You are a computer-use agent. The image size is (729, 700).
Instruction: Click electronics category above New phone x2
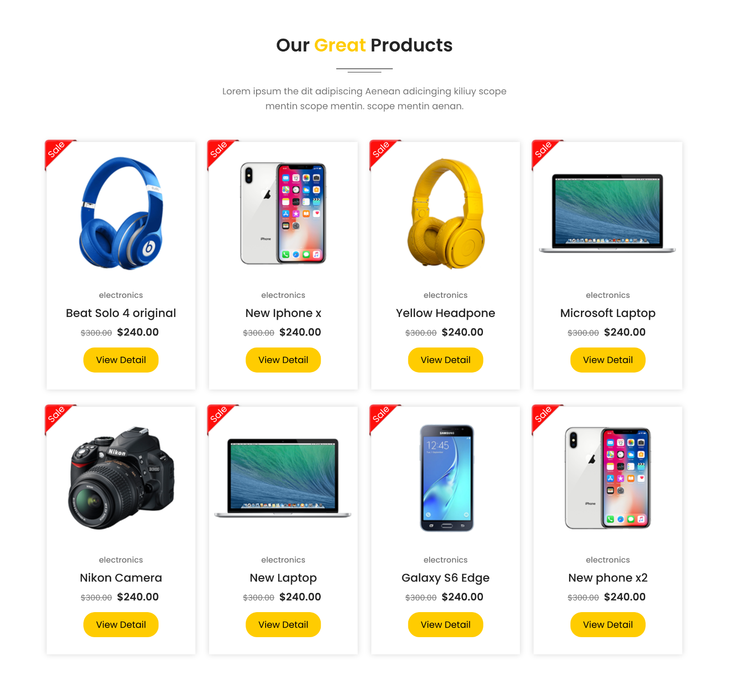(x=608, y=560)
